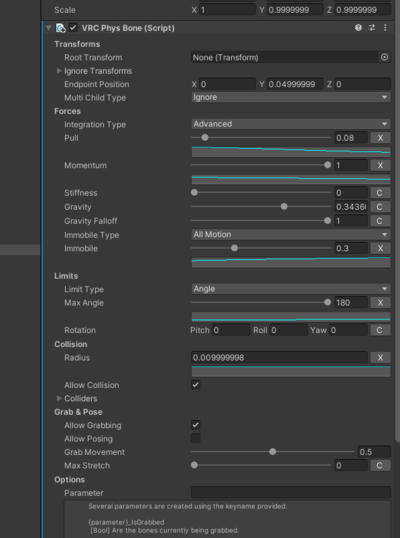The width and height of the screenshot is (400, 538).
Task: Remove Radius curve with X button
Action: click(x=380, y=358)
